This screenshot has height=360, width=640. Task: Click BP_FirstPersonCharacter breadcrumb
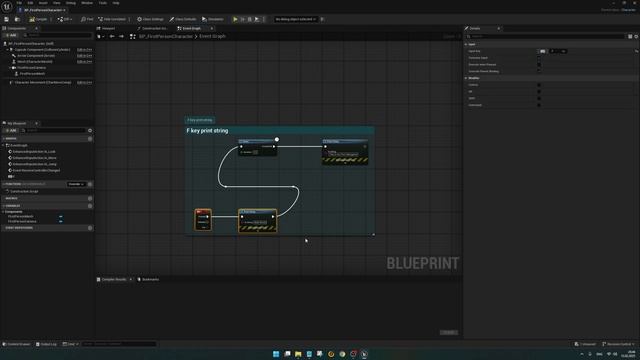[x=166, y=36]
